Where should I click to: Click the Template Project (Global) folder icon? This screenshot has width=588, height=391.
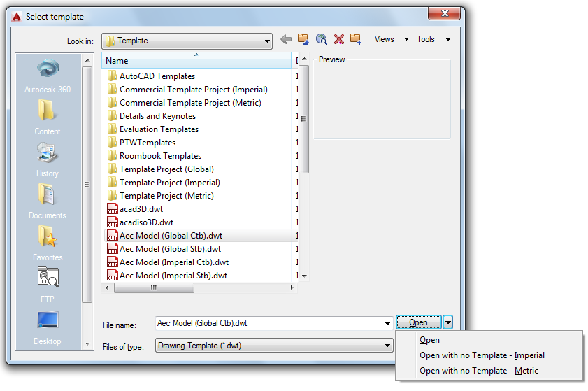pos(112,169)
